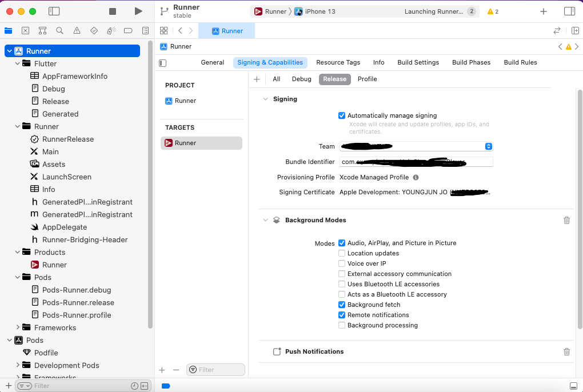
Task: Select the Profile configuration filter
Action: pos(367,79)
